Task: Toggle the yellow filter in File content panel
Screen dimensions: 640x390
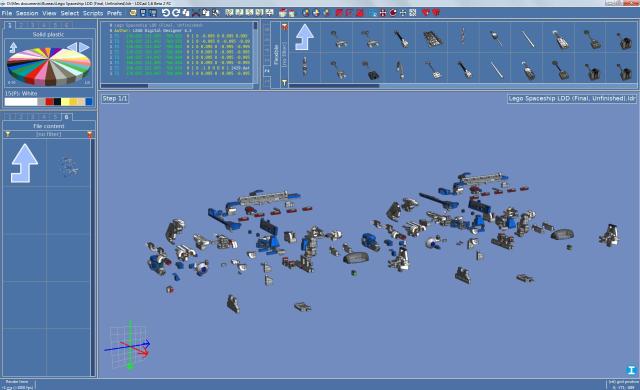Action: click(x=7, y=134)
